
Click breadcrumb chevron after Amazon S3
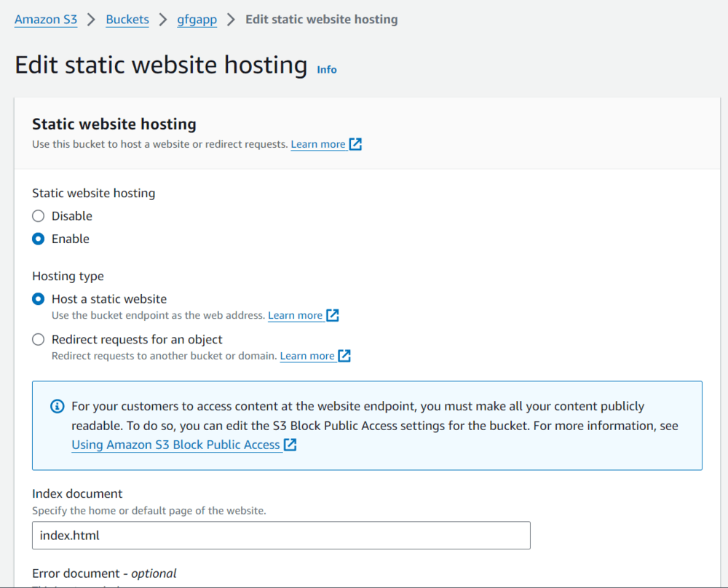92,20
